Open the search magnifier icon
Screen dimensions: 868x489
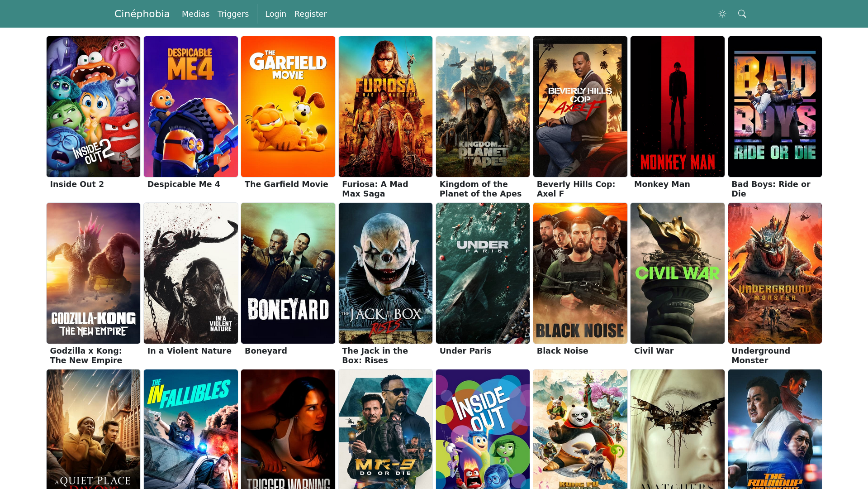tap(742, 14)
